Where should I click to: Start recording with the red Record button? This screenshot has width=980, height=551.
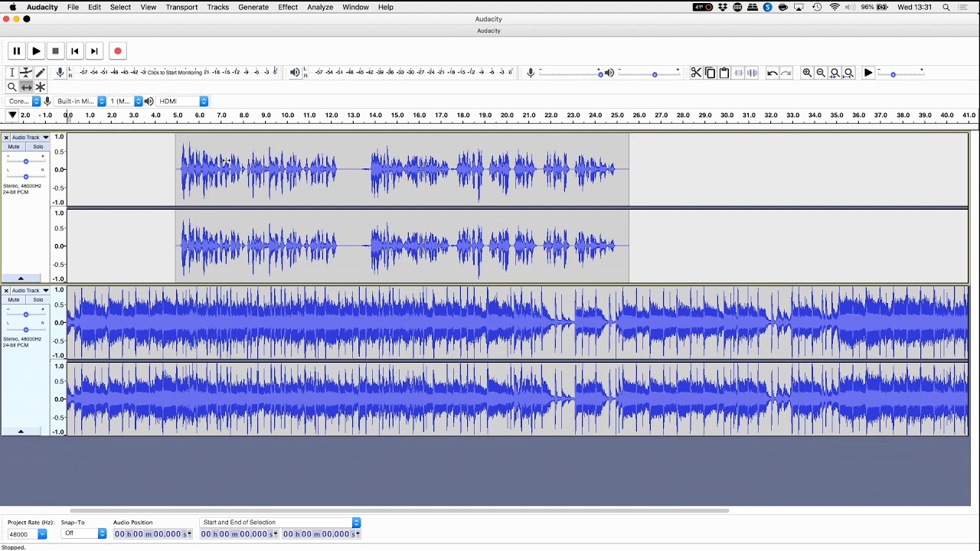tap(118, 51)
